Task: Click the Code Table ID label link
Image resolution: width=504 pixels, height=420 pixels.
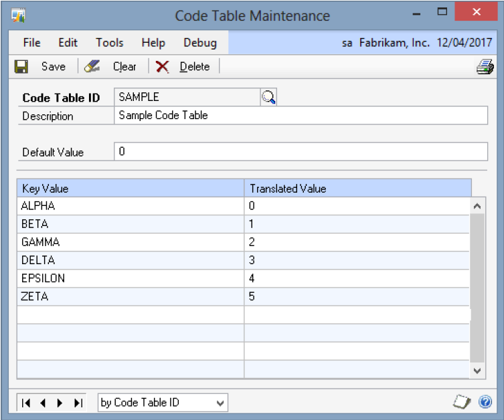Action: pyautogui.click(x=61, y=98)
